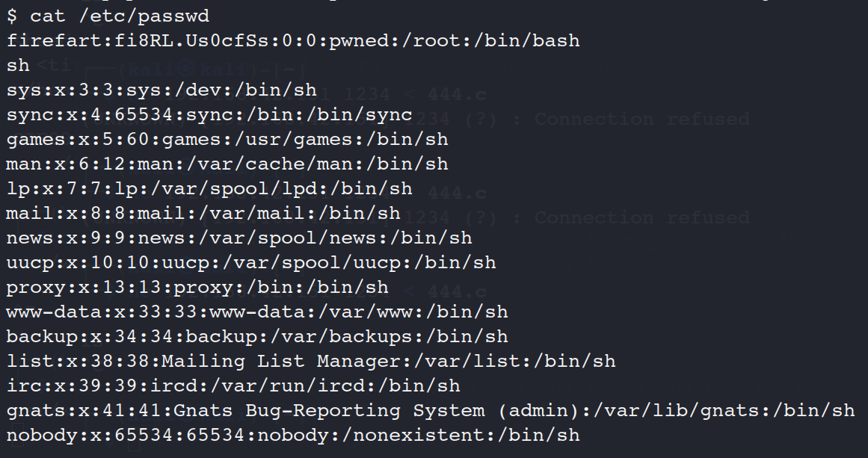Viewport: 868px width, 458px height.
Task: Click the standalone sh line
Action: [18, 65]
